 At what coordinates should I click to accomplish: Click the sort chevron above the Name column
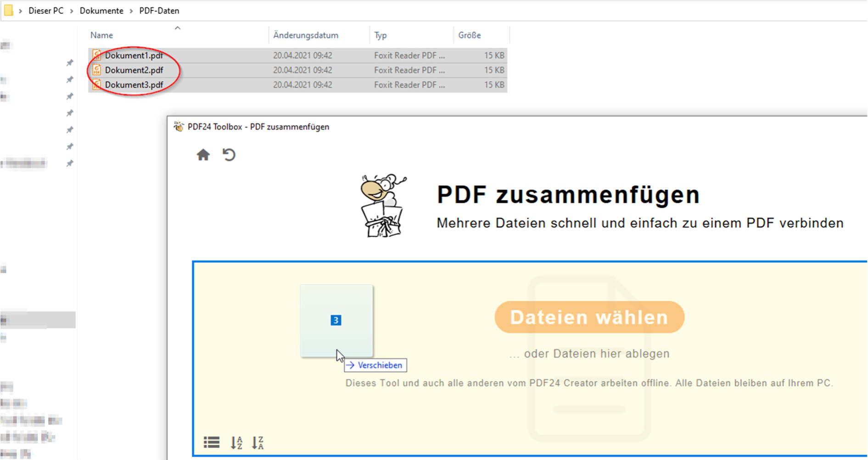tap(178, 28)
